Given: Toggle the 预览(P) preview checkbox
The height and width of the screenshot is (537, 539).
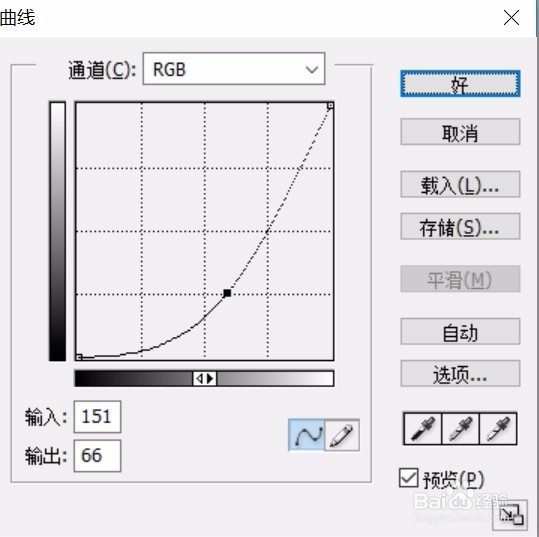Looking at the screenshot, I should coord(408,478).
